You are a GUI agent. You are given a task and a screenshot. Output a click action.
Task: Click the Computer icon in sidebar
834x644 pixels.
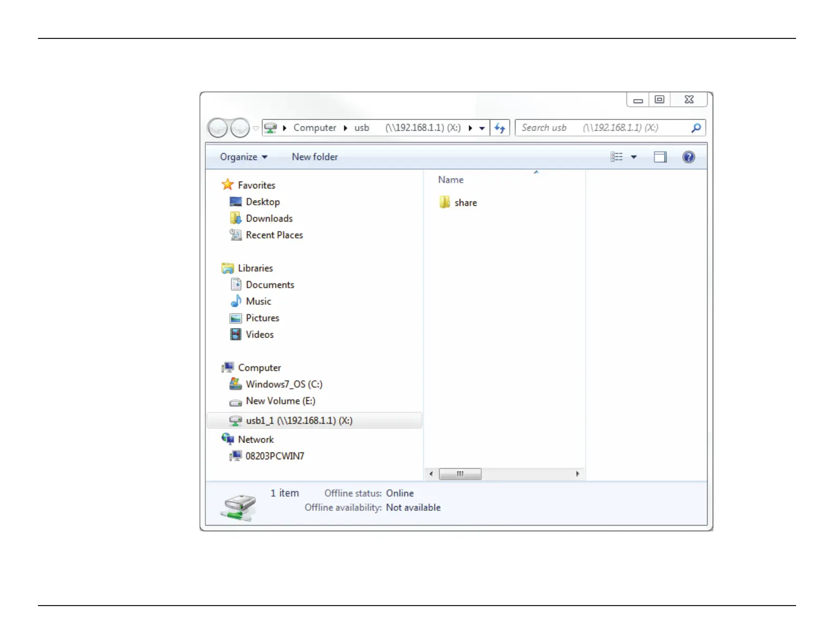pyautogui.click(x=227, y=367)
